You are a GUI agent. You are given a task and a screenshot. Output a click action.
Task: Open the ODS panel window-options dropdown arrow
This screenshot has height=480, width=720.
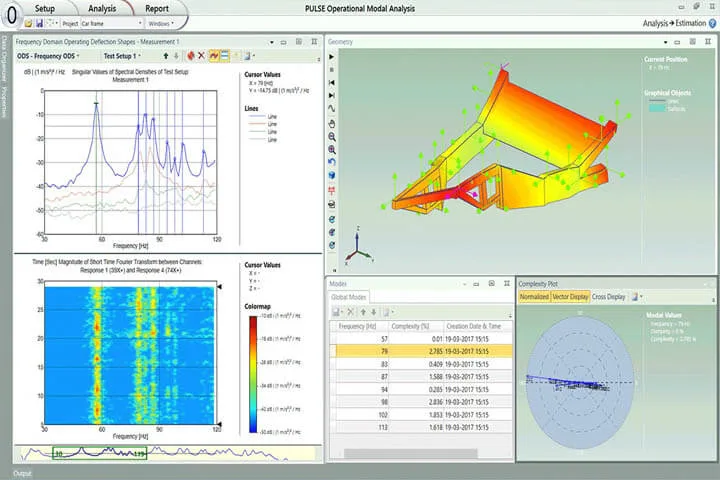[x=272, y=42]
